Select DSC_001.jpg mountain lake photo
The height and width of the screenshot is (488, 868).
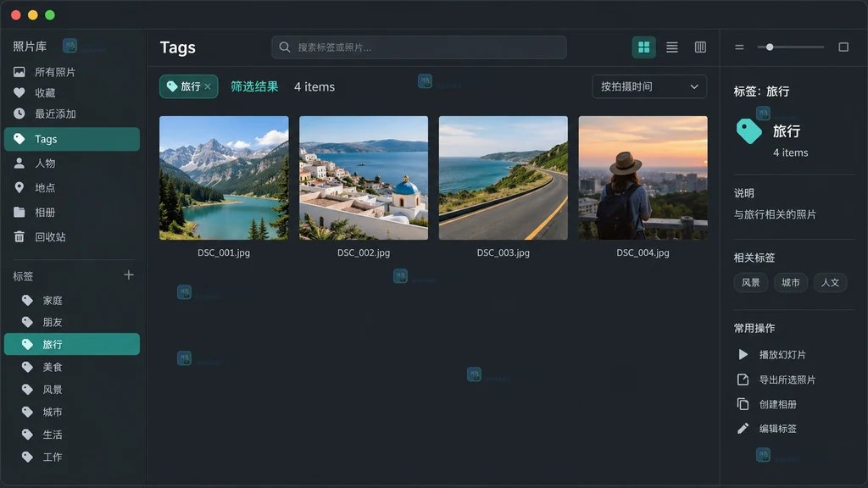(224, 178)
